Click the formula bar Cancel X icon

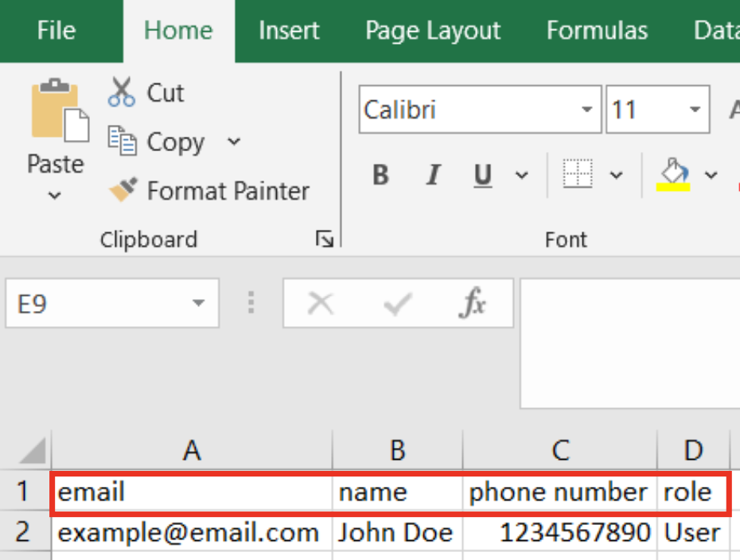coord(321,303)
